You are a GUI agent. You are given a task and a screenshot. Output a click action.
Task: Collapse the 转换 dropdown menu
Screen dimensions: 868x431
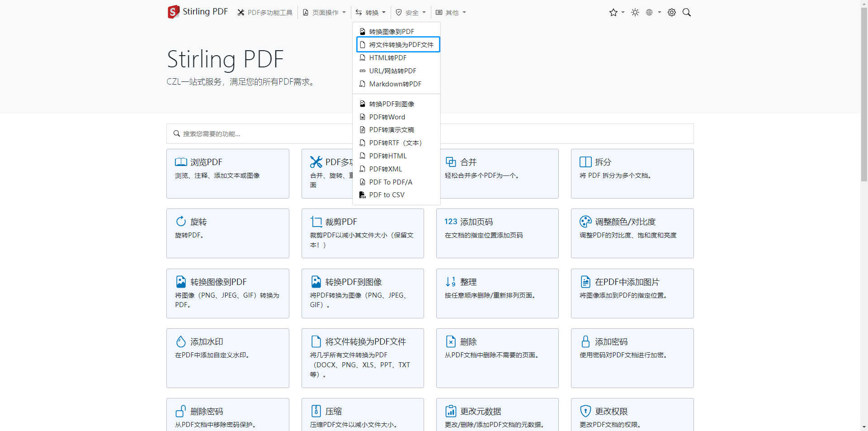click(371, 13)
